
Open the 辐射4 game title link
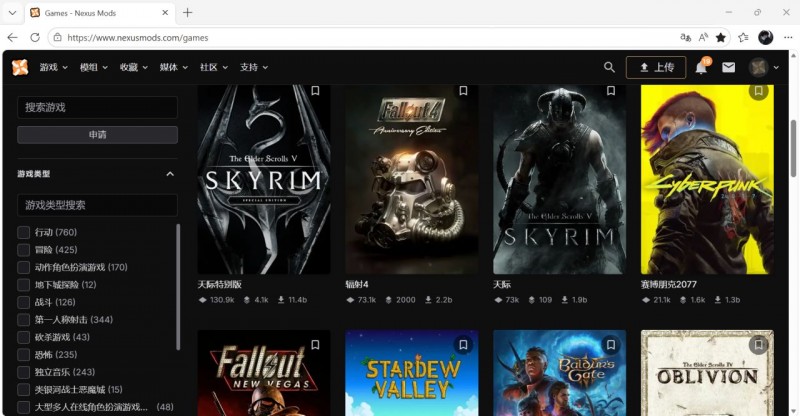357,284
